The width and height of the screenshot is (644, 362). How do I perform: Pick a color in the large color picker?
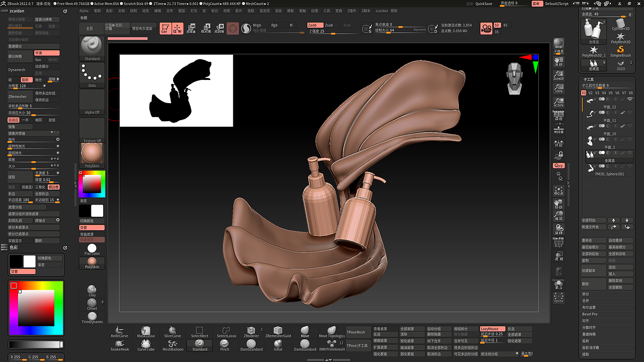(x=36, y=308)
